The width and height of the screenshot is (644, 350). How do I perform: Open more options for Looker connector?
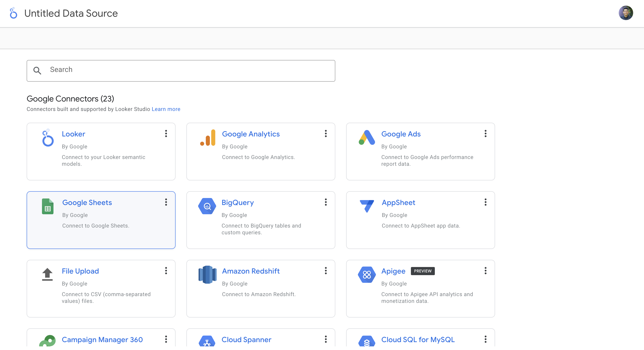(x=166, y=134)
